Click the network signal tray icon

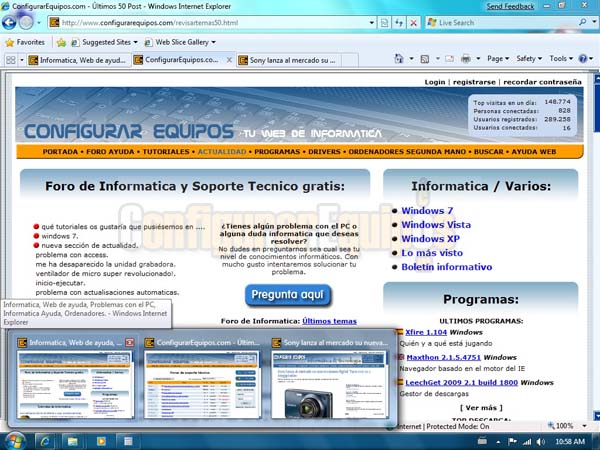click(527, 442)
